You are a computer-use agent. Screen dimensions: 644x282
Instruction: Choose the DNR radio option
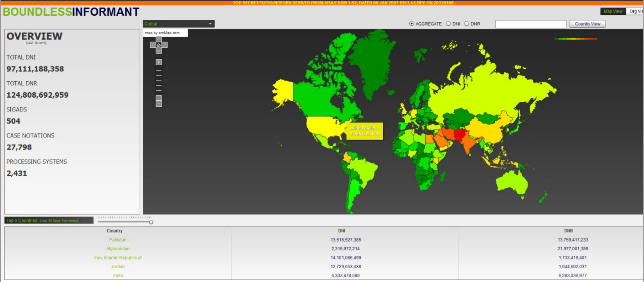pyautogui.click(x=466, y=24)
